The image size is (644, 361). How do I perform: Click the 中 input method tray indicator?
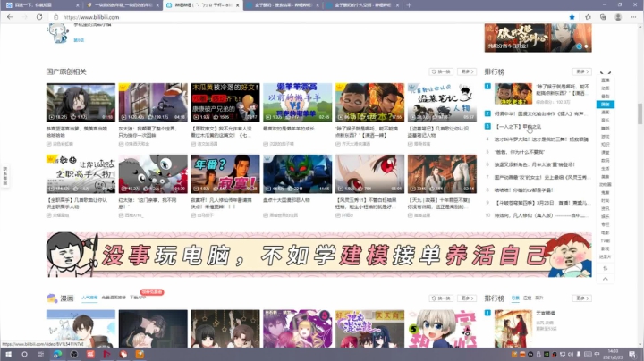coord(597,355)
